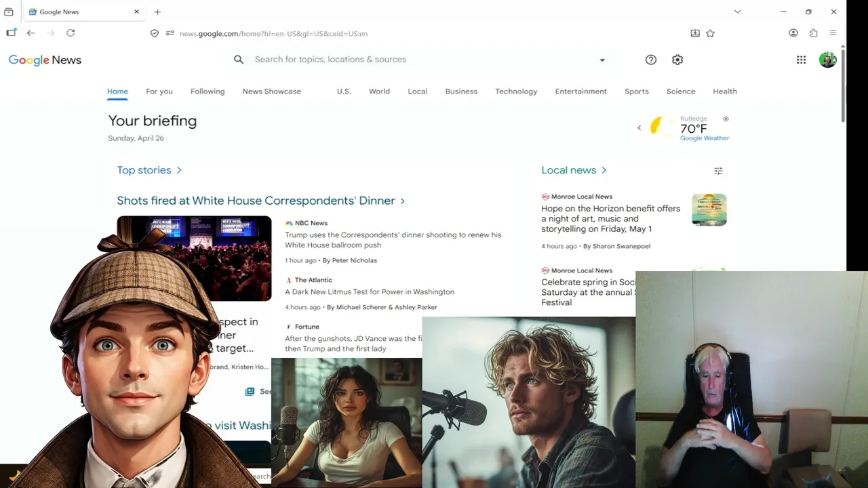Screen dimensions: 868x488
Task: Click the NBC News source label
Action: (x=311, y=223)
